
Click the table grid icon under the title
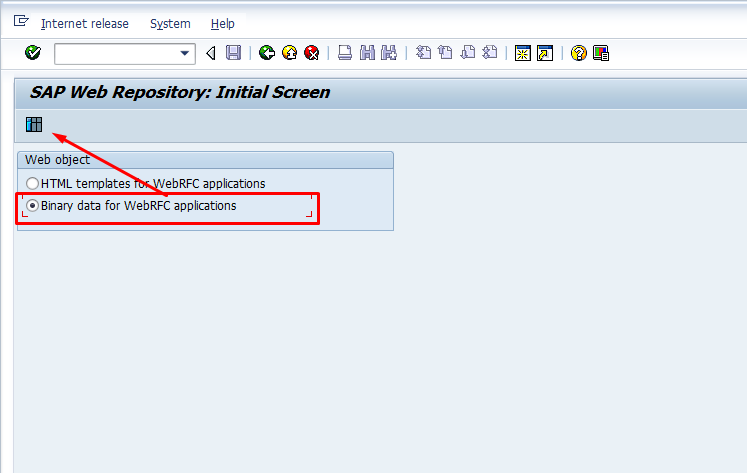pyautogui.click(x=34, y=124)
